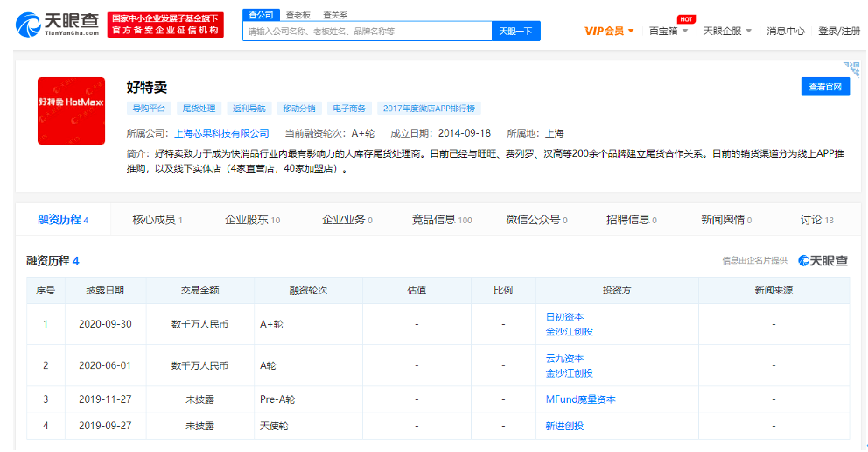Focus the company name search input field
Screen dimensions: 868x452
click(x=367, y=32)
